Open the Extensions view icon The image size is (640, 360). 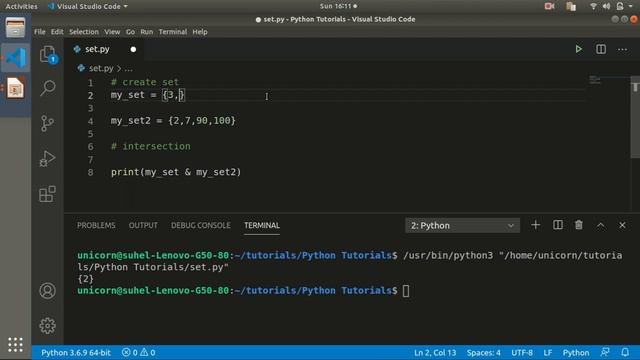click(x=48, y=194)
